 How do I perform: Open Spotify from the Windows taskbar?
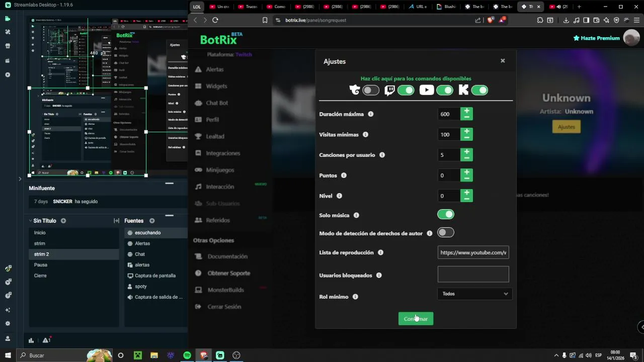pos(187,355)
